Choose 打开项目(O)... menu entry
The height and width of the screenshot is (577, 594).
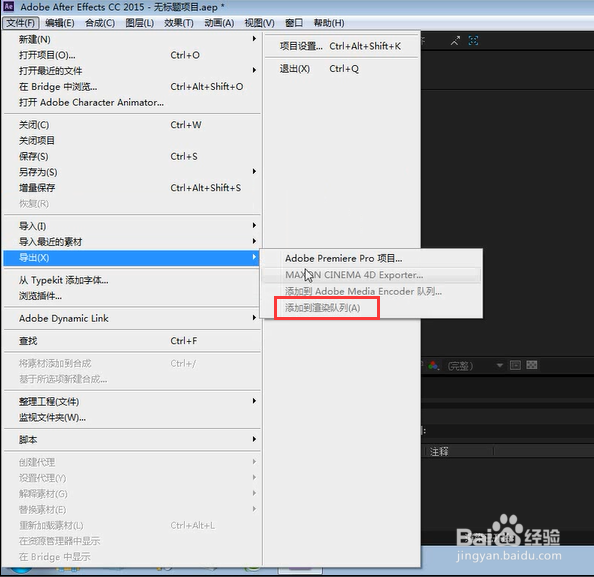coord(132,55)
